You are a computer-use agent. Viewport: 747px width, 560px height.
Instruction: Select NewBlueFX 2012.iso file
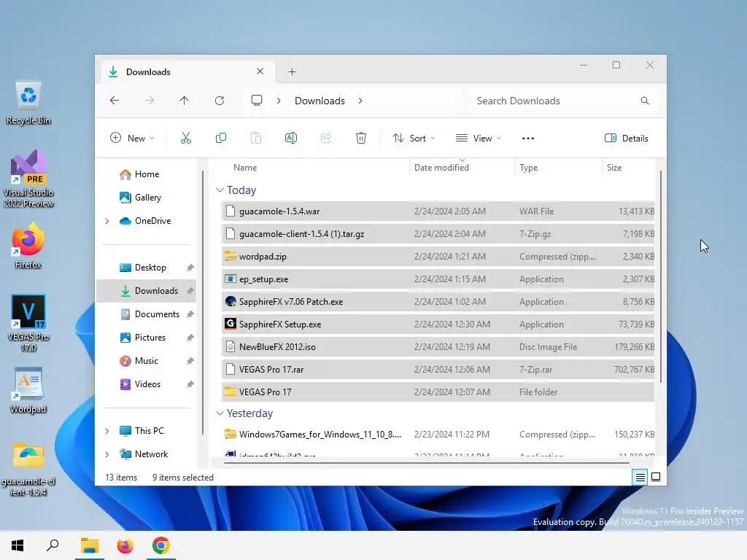[438, 346]
